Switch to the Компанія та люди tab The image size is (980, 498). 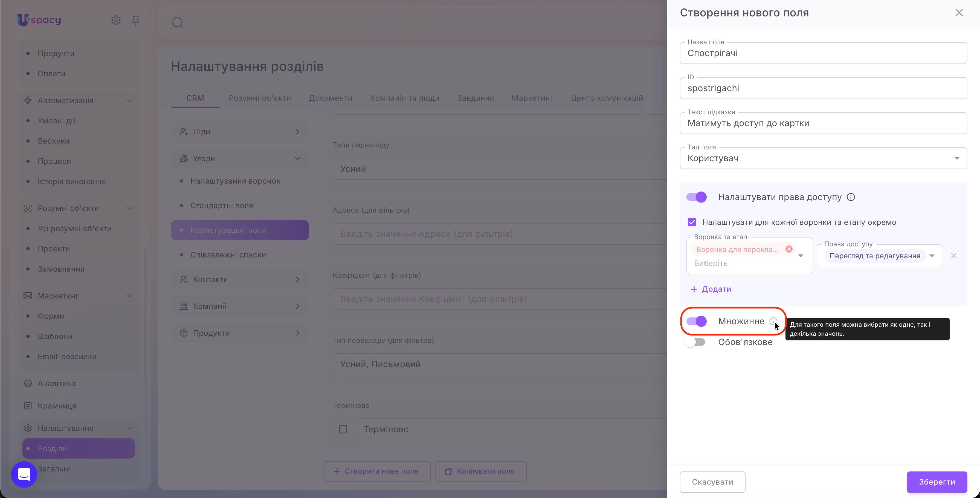click(x=405, y=98)
